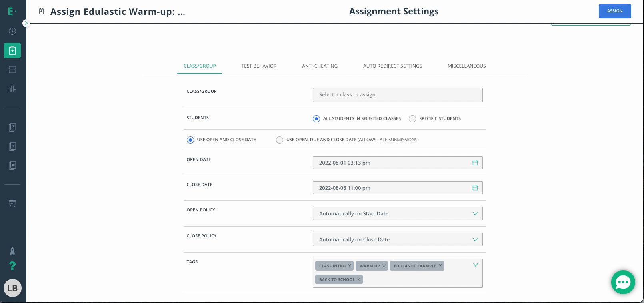The height and width of the screenshot is (303, 644).
Task: Switch to the Auto Redirect Settings tab
Action: tap(392, 66)
